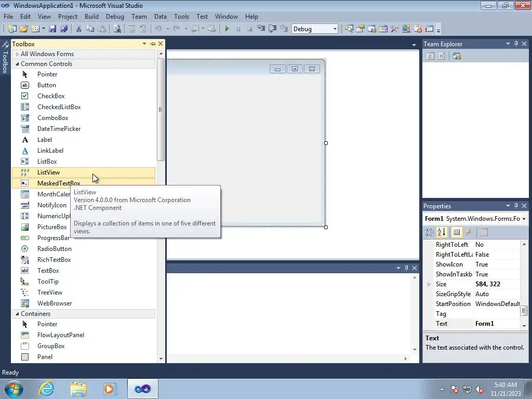Select the Button control in Toolbox
532x399 pixels.
84,85
